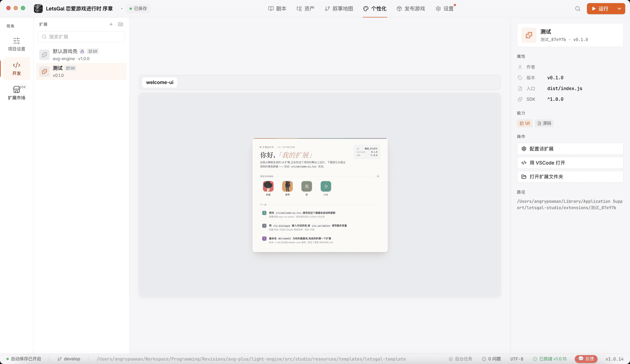Screen dimensions: 630x364
Task: Click the 源码 capability tag
Action: click(544, 123)
